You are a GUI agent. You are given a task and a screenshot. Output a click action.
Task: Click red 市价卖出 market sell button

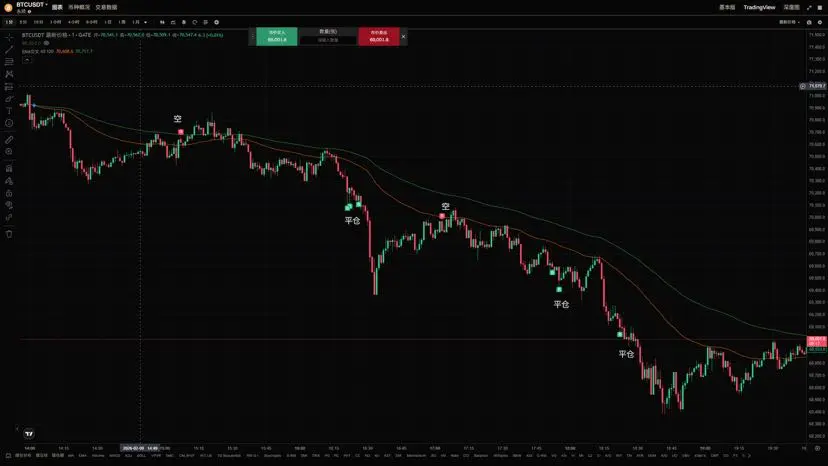379,36
